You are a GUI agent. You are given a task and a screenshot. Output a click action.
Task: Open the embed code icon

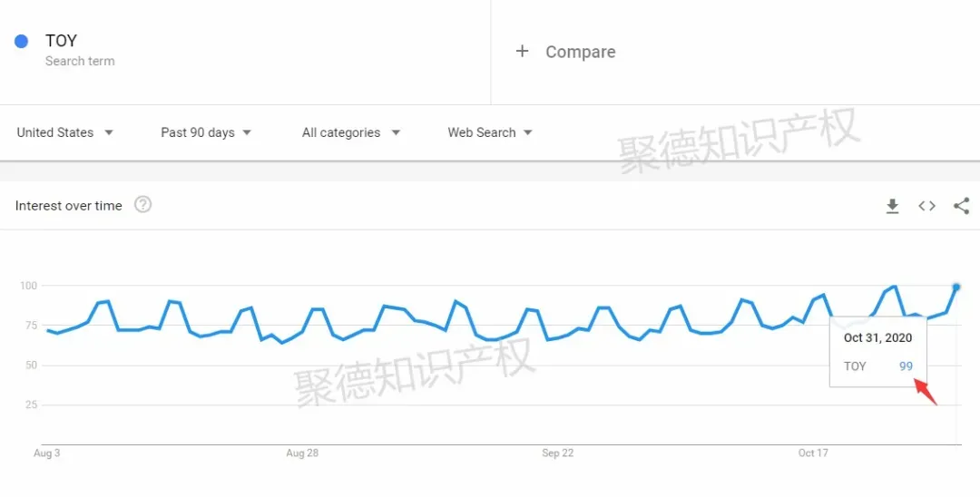(926, 206)
